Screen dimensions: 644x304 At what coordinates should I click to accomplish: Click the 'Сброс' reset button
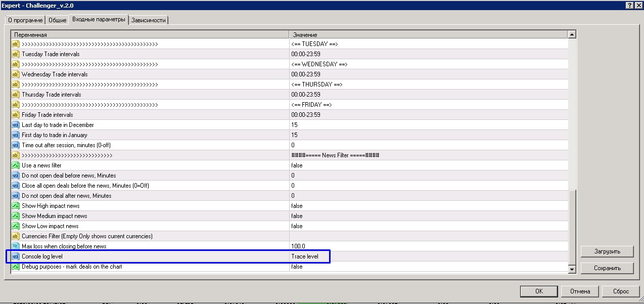(620, 291)
